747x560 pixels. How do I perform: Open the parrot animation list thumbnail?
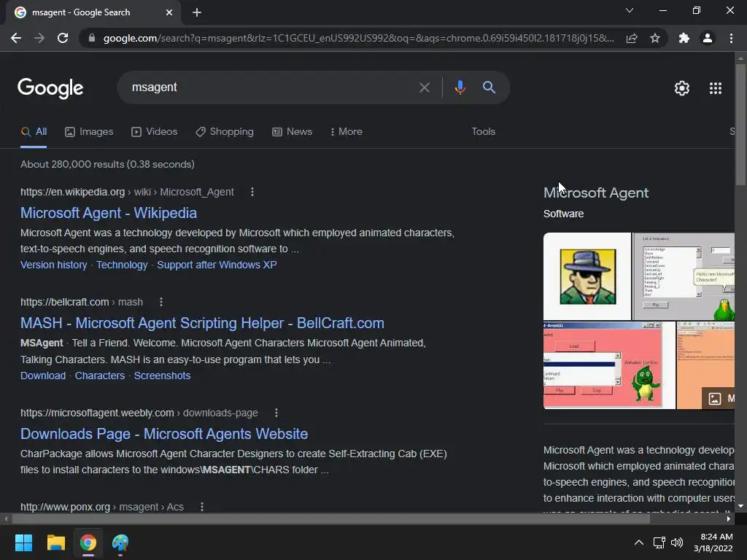(x=684, y=276)
